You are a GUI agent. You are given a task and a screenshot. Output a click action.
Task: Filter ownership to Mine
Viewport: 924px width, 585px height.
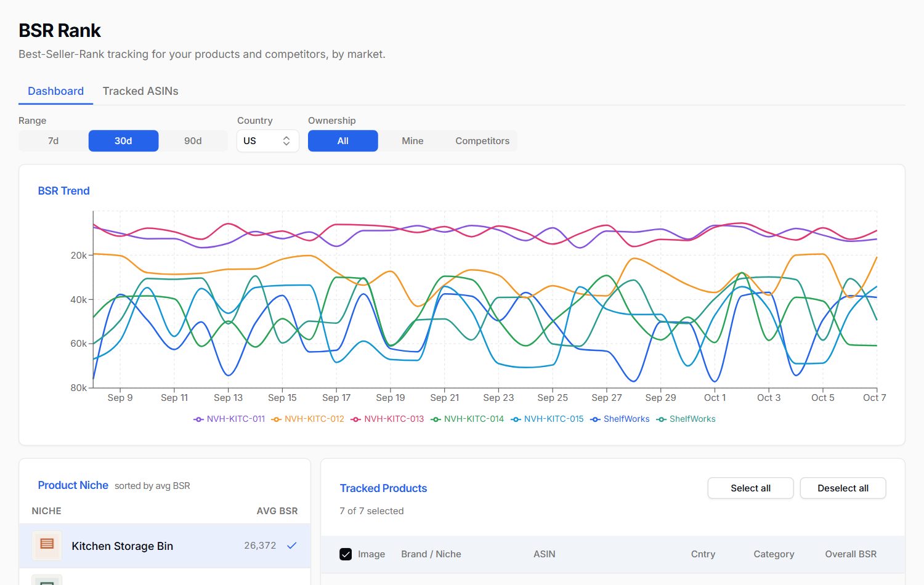coord(413,141)
